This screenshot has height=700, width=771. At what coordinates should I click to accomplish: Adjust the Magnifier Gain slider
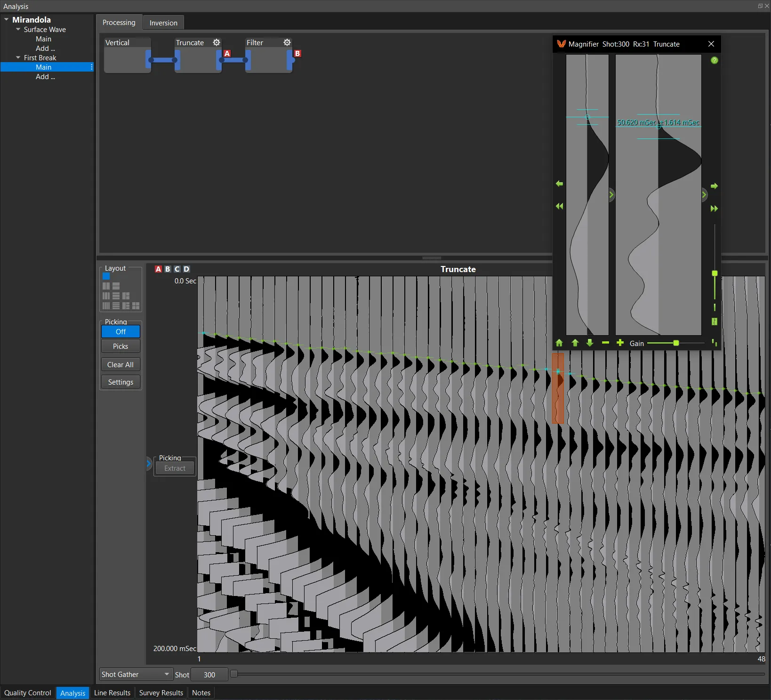(x=676, y=343)
